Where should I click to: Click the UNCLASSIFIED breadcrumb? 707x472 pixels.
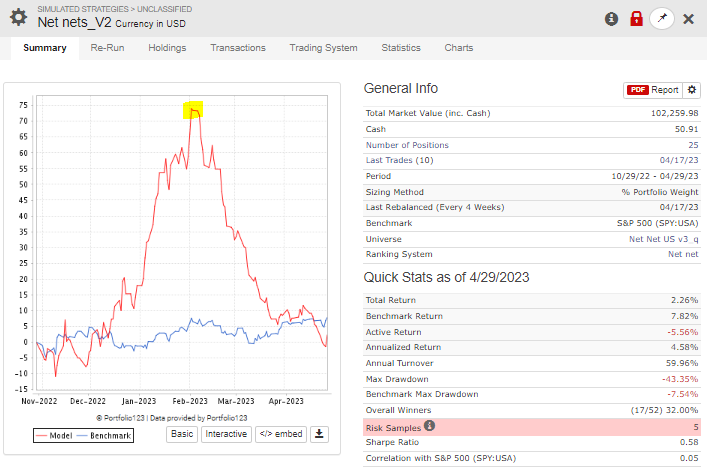point(165,9)
